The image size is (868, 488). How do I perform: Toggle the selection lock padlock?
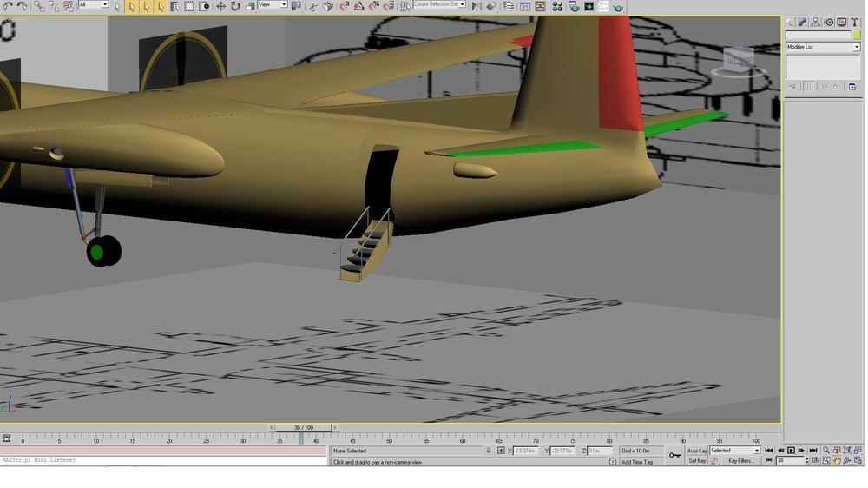[488, 451]
